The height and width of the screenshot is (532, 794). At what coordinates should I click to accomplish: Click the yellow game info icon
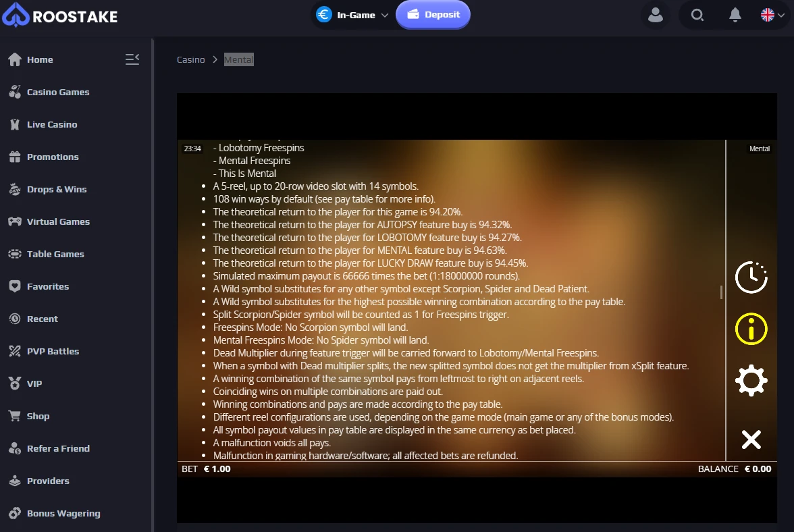pos(751,329)
